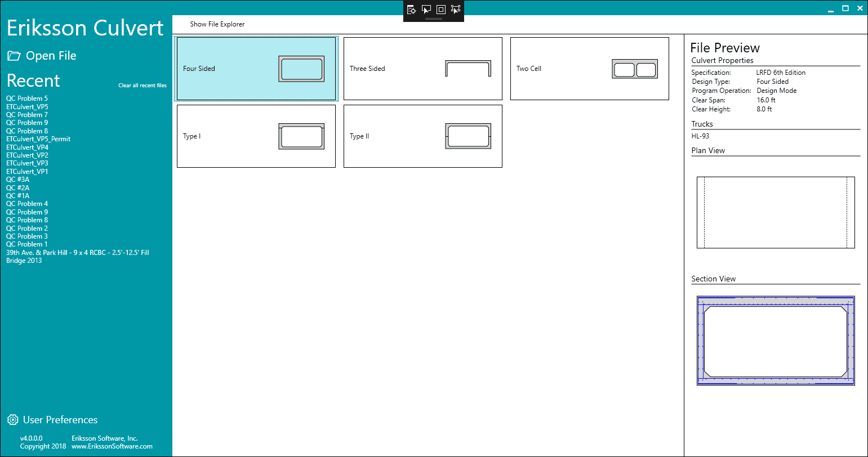The width and height of the screenshot is (868, 457).
Task: Click the Section View preview image
Action: pos(776,340)
